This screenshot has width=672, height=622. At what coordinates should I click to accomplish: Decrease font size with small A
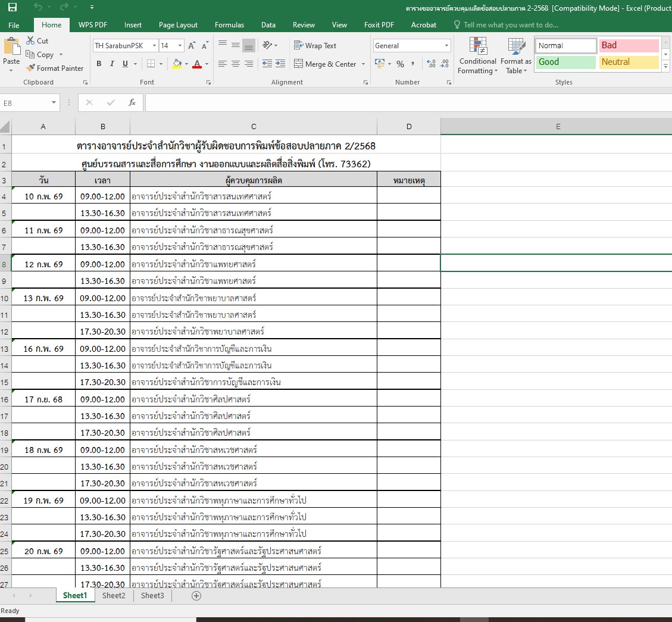pyautogui.click(x=205, y=45)
